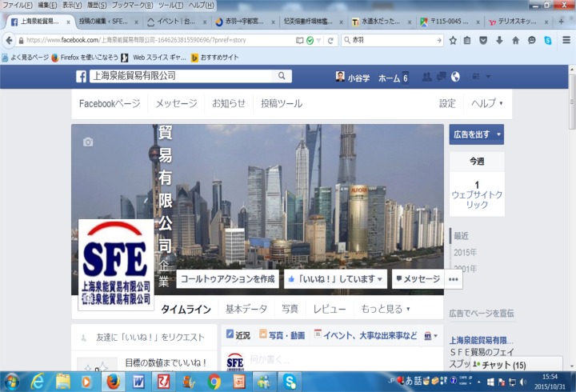The image size is (576, 392).
Task: Click Firefox back arrow button
Action: tap(9, 41)
